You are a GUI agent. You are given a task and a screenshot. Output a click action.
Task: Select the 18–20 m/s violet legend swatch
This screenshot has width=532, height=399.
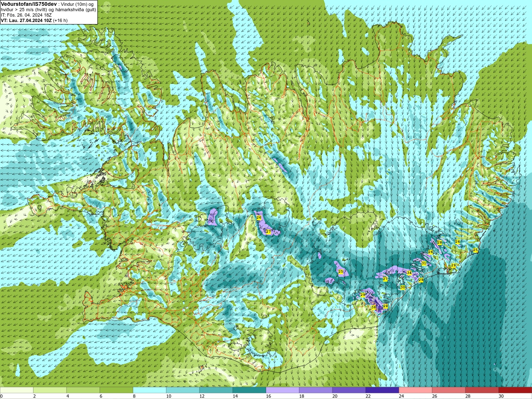click(x=316, y=390)
